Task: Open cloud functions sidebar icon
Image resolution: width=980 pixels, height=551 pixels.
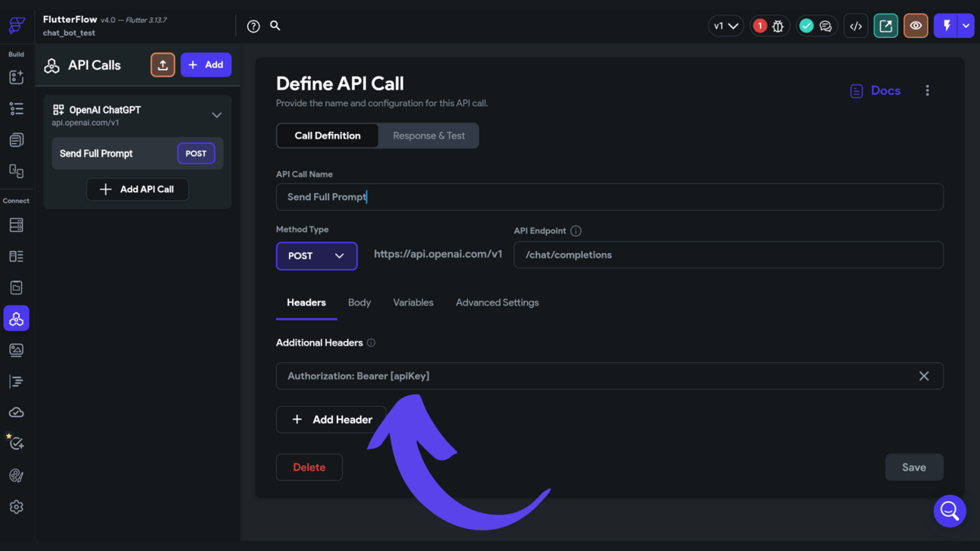Action: (x=16, y=412)
